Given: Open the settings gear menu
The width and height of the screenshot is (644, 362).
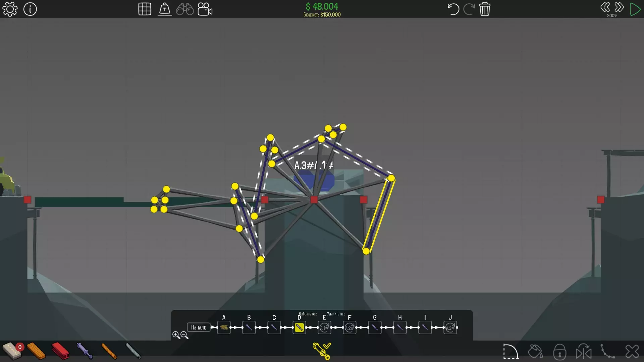Looking at the screenshot, I should (x=10, y=9).
